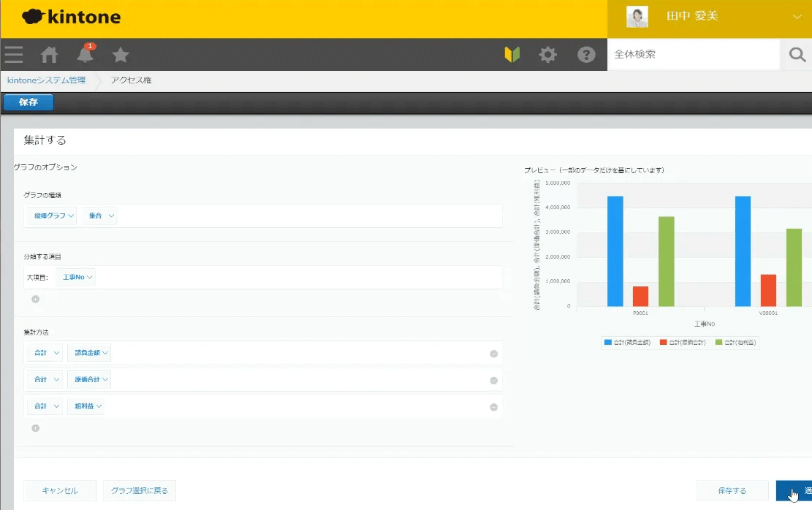
Task: Expand the 縦棒グラフ chart type dropdown
Action: tap(51, 216)
